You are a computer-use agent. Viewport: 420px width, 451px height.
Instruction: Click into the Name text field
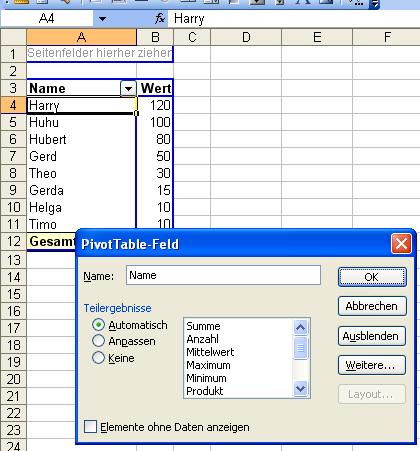(x=223, y=275)
